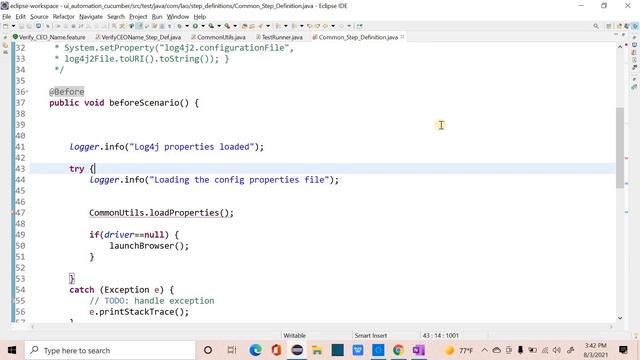The image size is (640, 360).
Task: Open the notification center icon
Action: point(623,350)
